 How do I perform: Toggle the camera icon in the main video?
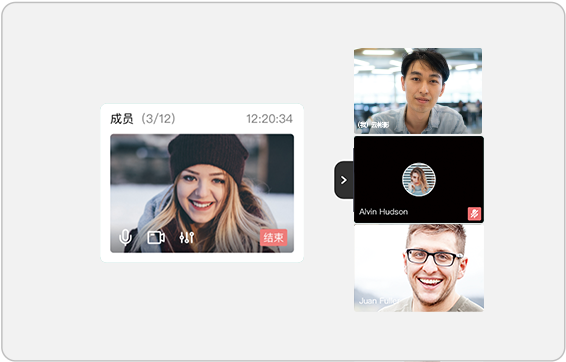156,237
